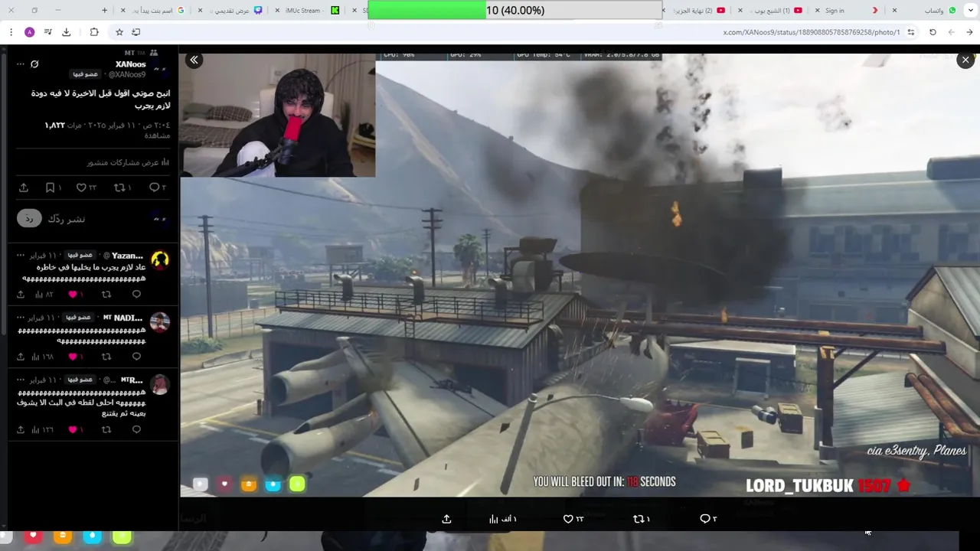This screenshot has width=980, height=551.
Task: Switch to the YouTube tab labeled (2)
Action: pos(697,11)
